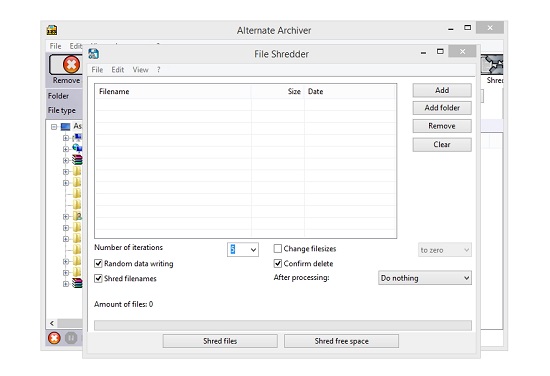Click the Remove button in File Shredder

tap(442, 126)
